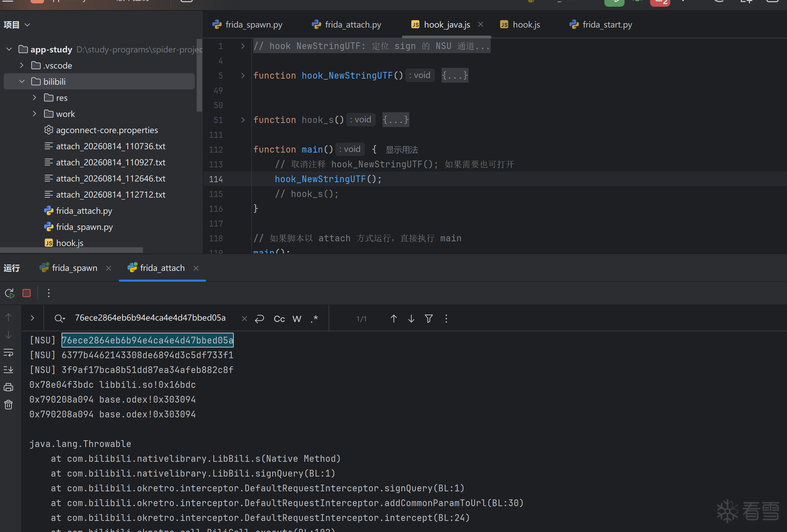Collapse the bilibili folder
Screen dimensions: 787x532
click(22, 82)
